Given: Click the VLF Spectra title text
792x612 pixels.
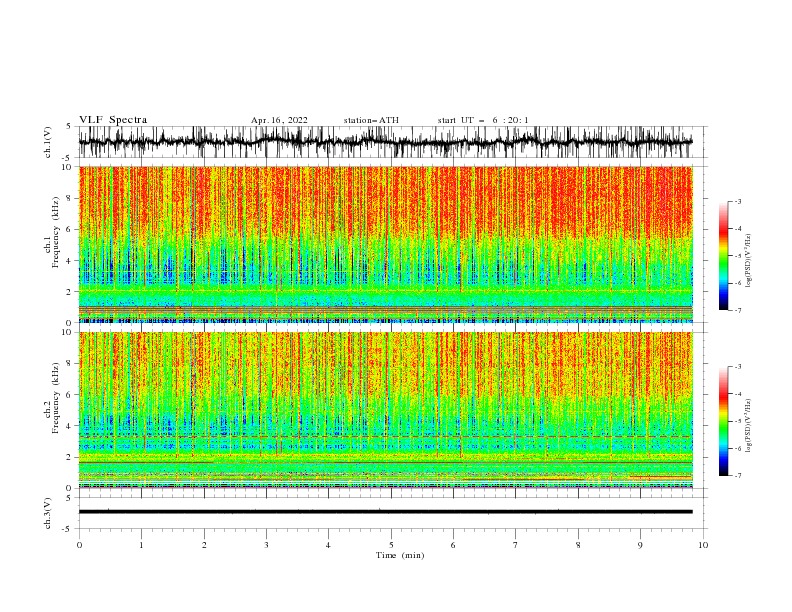Looking at the screenshot, I should pos(113,120).
